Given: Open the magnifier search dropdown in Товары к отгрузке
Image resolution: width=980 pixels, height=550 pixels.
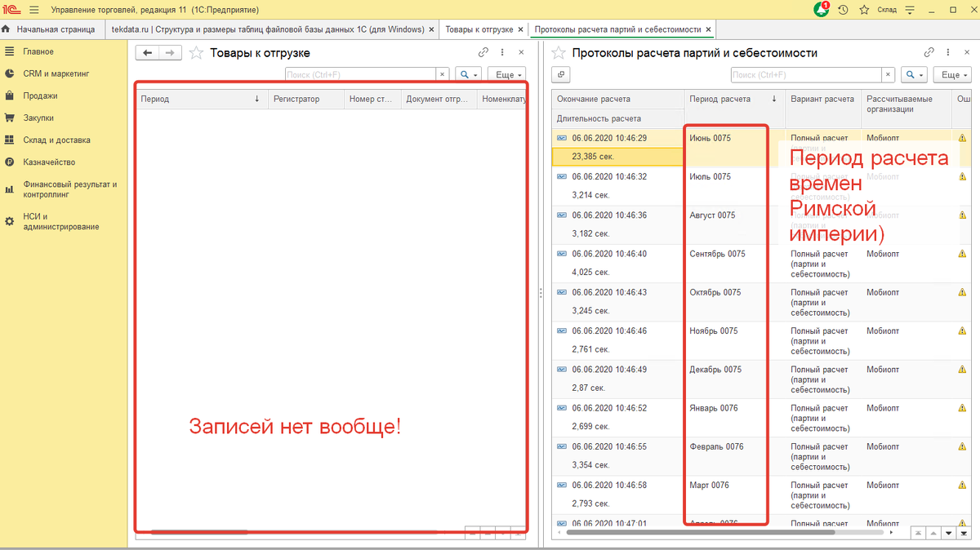Looking at the screenshot, I should (x=469, y=74).
